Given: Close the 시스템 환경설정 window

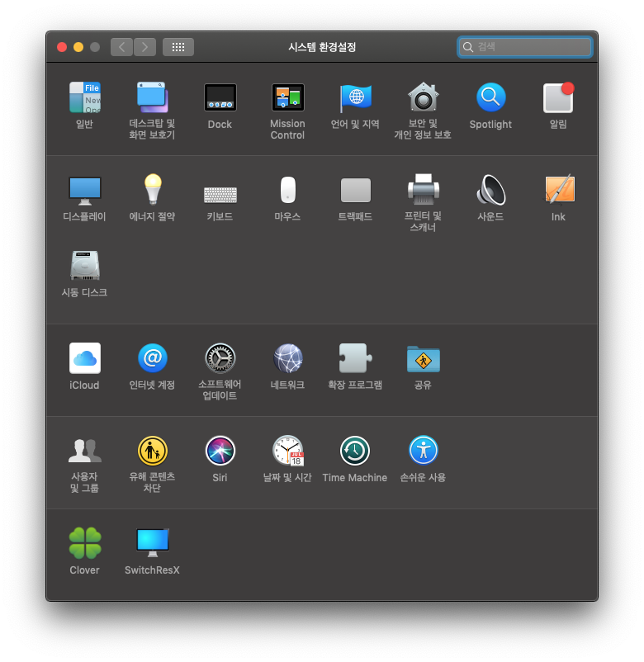Looking at the screenshot, I should 62,47.
